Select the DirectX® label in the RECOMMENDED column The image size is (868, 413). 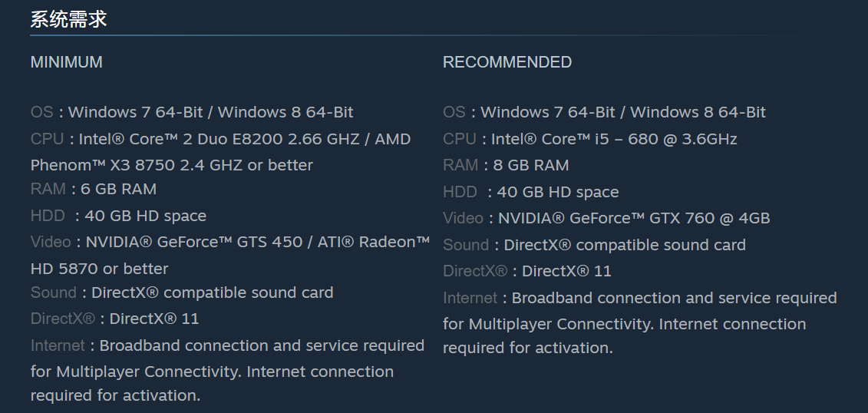coord(474,271)
